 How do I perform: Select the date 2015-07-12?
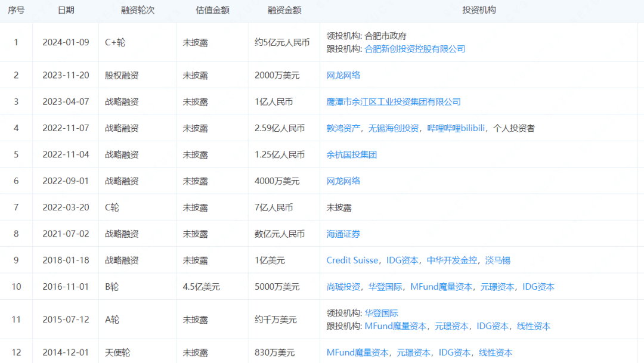coord(66,319)
